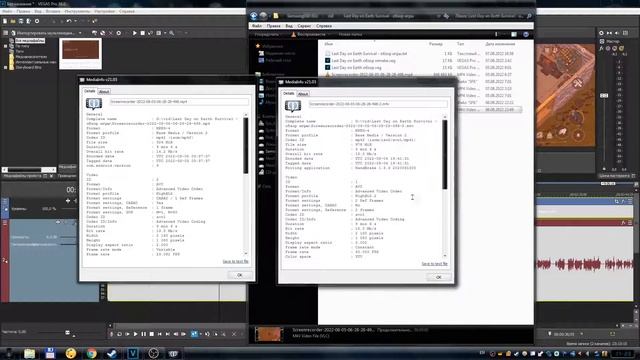Open the Explorer Сервис menu
The image size is (640, 360).
(x=304, y=26)
